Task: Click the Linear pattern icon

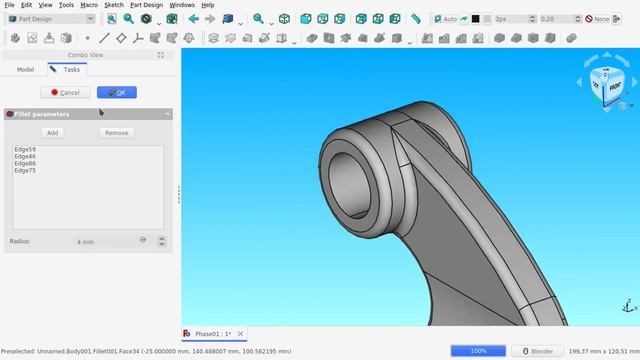Action: point(444,38)
